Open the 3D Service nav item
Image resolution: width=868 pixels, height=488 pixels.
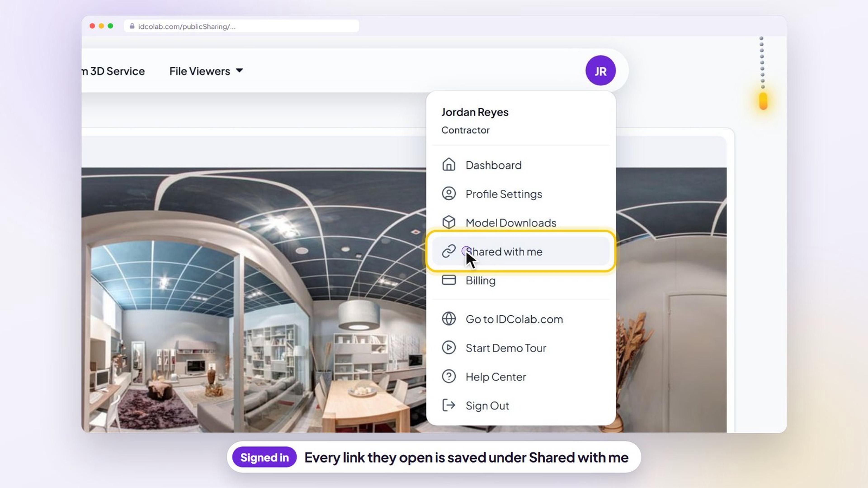pyautogui.click(x=113, y=71)
